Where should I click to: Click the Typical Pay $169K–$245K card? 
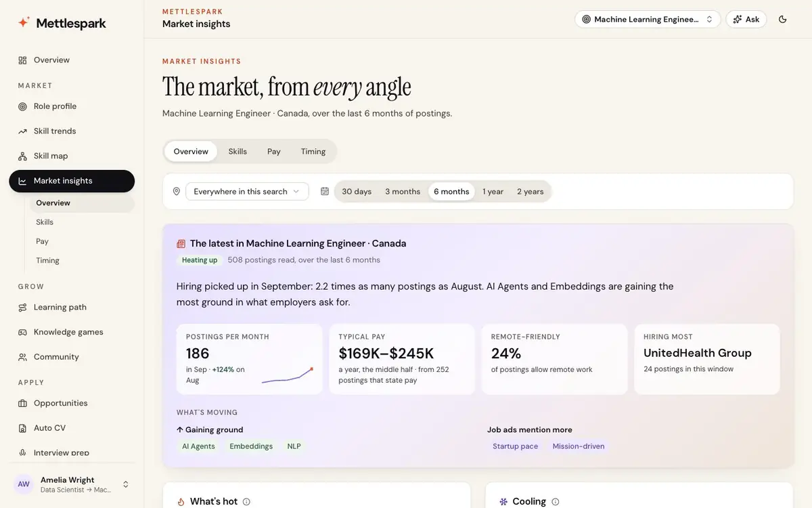pyautogui.click(x=402, y=359)
